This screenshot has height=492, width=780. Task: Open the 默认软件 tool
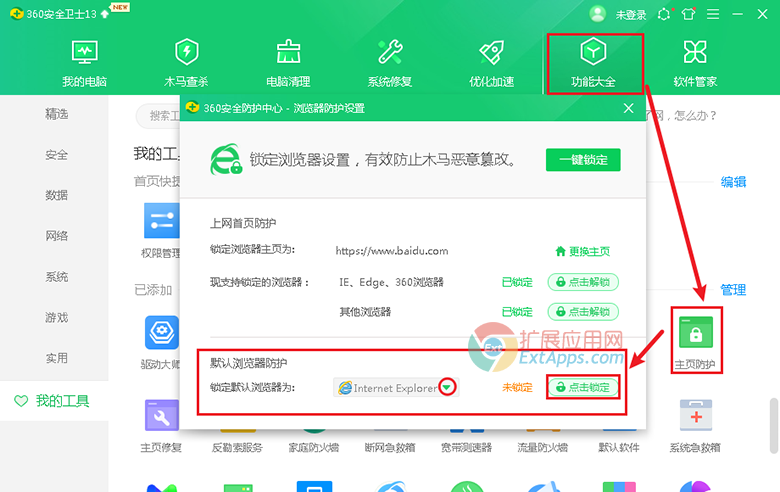[x=619, y=447]
